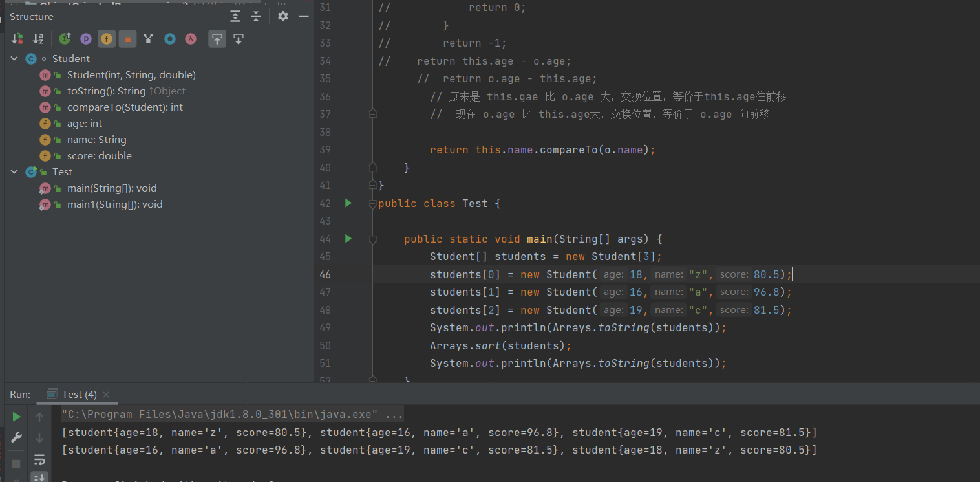Viewport: 980px width, 482px height.
Task: Click return this.name.compareTo(o.name) line
Action: point(543,149)
